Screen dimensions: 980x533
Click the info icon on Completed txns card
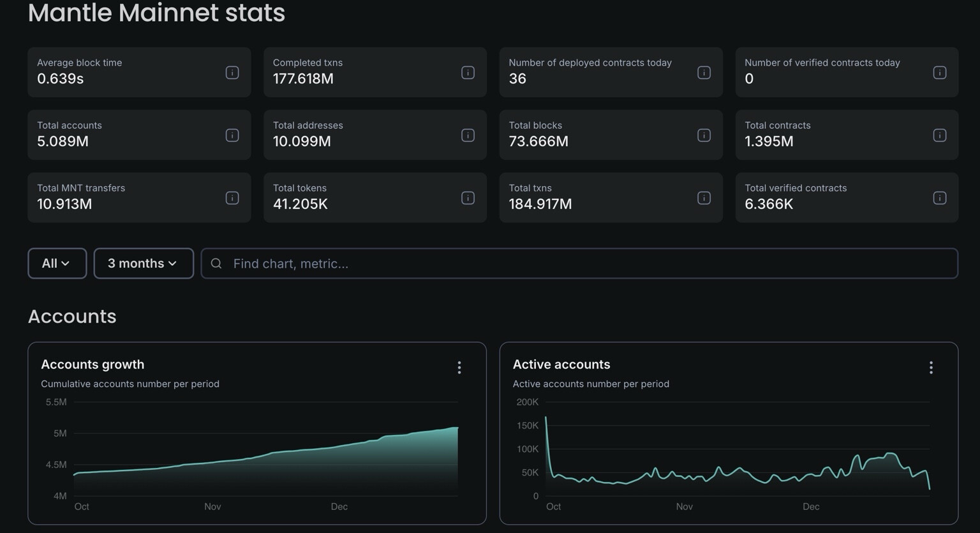468,73
